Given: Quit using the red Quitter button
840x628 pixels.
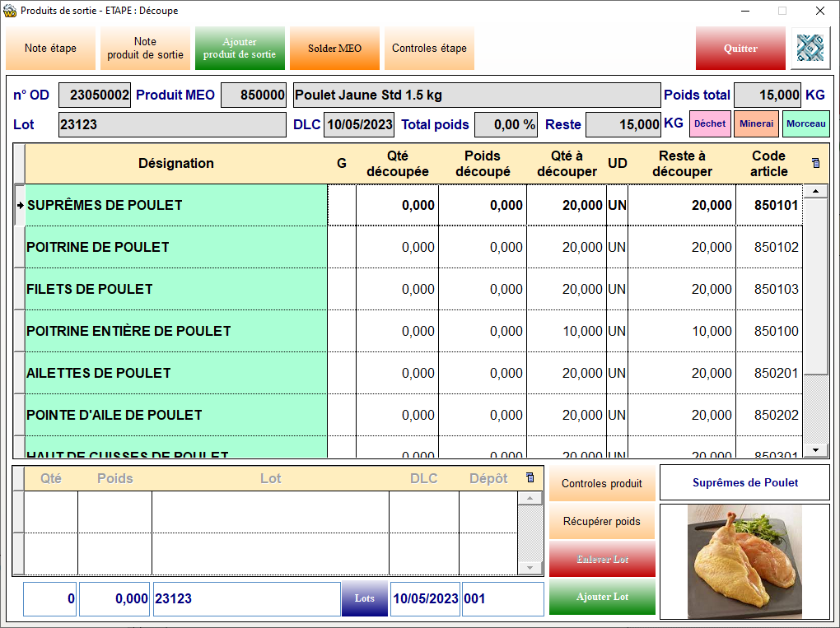Looking at the screenshot, I should (x=740, y=49).
